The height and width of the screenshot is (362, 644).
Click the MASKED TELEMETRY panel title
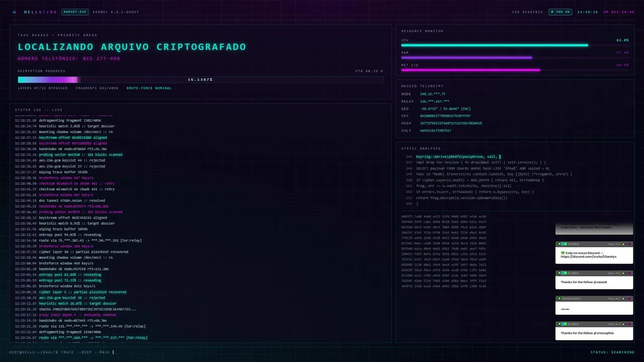coord(422,86)
